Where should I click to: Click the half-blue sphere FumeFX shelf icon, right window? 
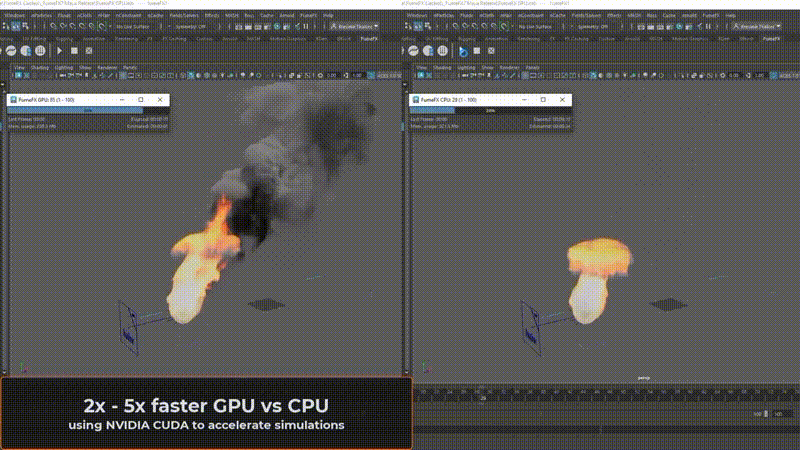pyautogui.click(x=428, y=51)
